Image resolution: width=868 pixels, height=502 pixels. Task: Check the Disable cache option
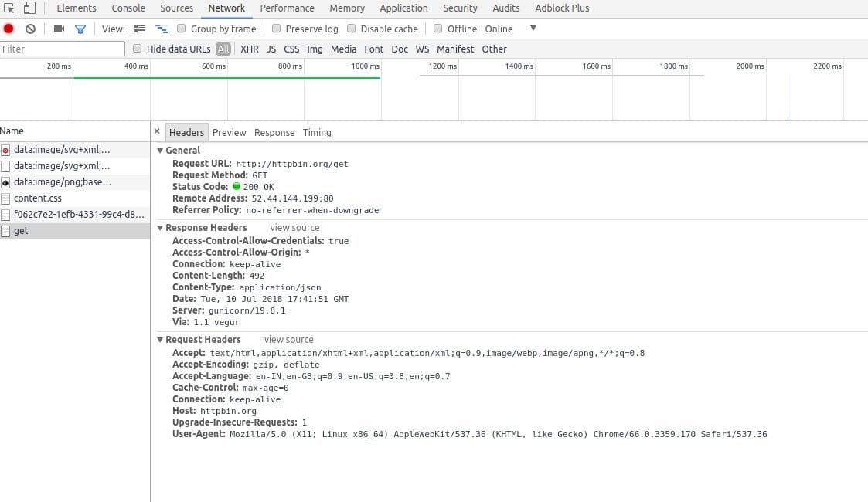tap(352, 29)
